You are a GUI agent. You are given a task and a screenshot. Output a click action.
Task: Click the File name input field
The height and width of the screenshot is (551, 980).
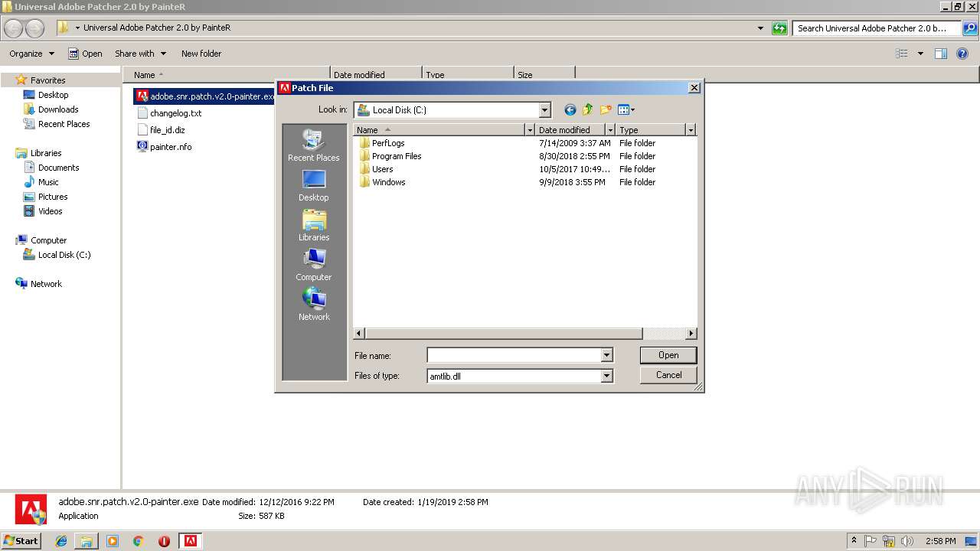pyautogui.click(x=514, y=355)
